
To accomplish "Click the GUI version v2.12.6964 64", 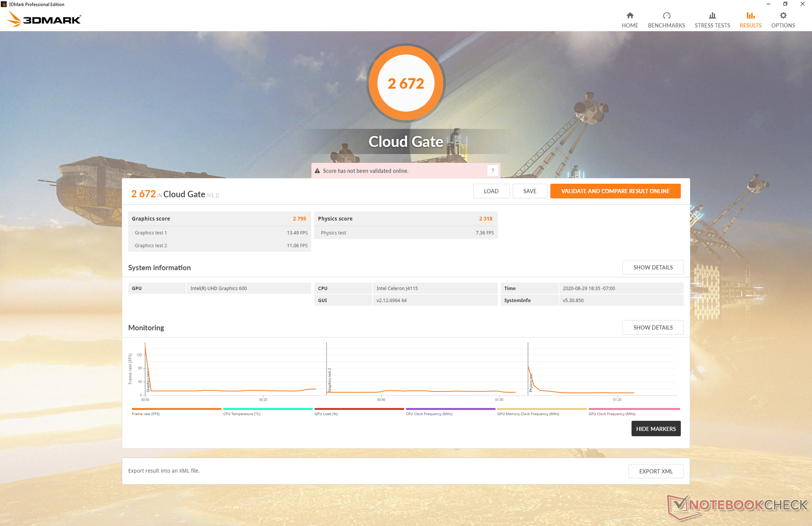I will 391,301.
